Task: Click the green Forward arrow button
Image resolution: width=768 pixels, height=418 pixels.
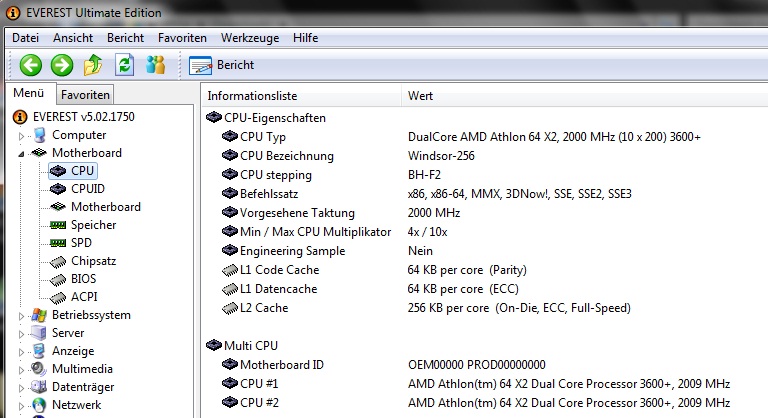Action: coord(62,65)
